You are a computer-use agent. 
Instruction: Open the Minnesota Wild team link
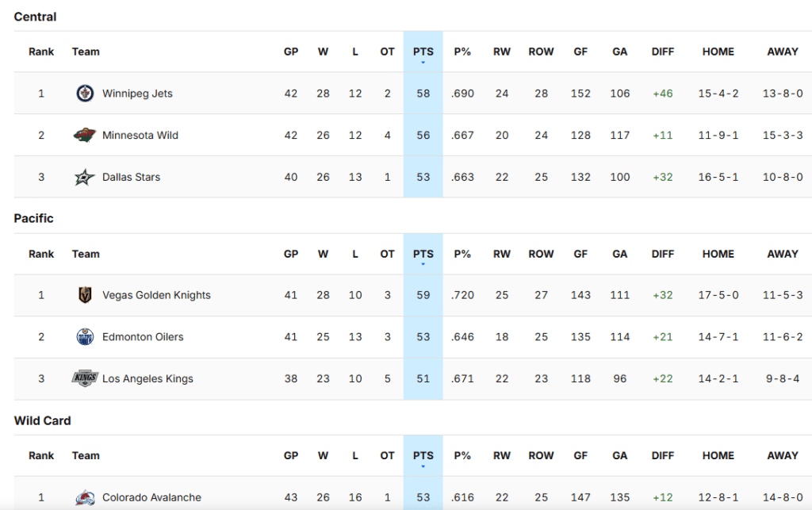pos(140,136)
